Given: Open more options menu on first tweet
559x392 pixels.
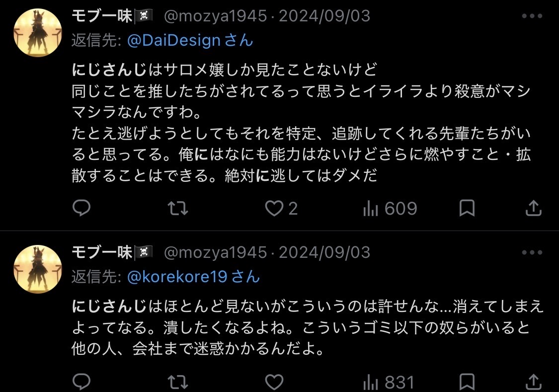Looking at the screenshot, I should coord(532,16).
